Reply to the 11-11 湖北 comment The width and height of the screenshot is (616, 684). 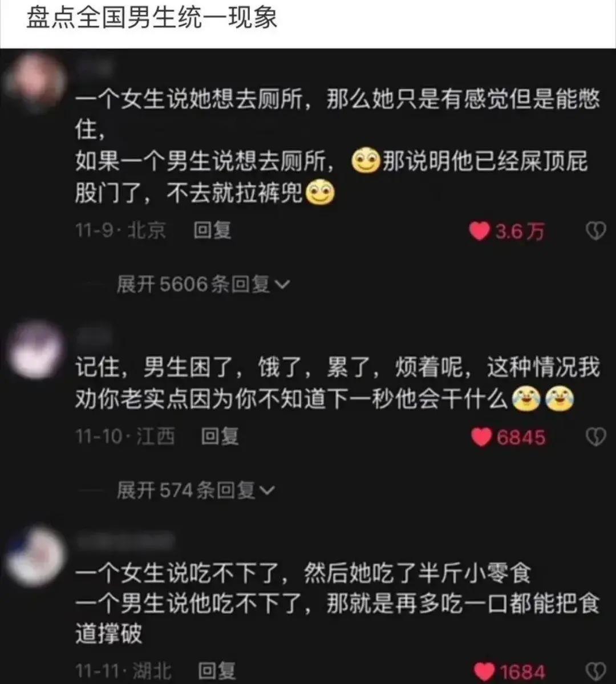tap(217, 670)
